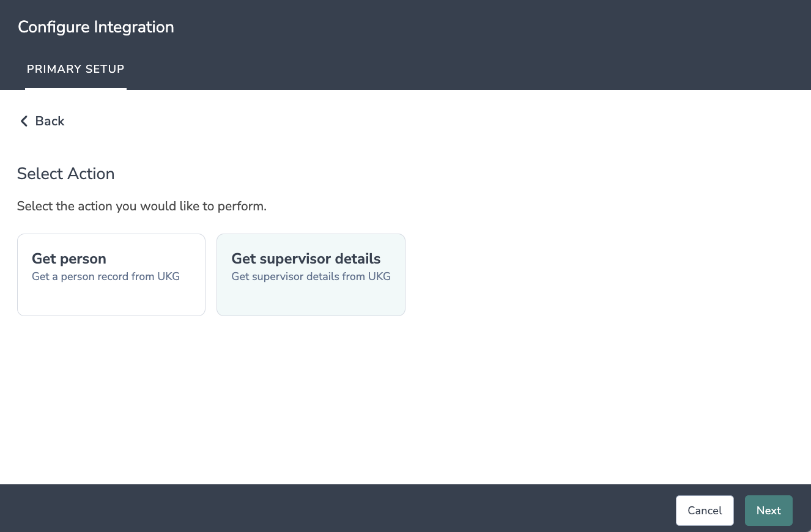Click the dark header bar right of the title
Viewport: 811px width, 532px height.
pos(489,28)
